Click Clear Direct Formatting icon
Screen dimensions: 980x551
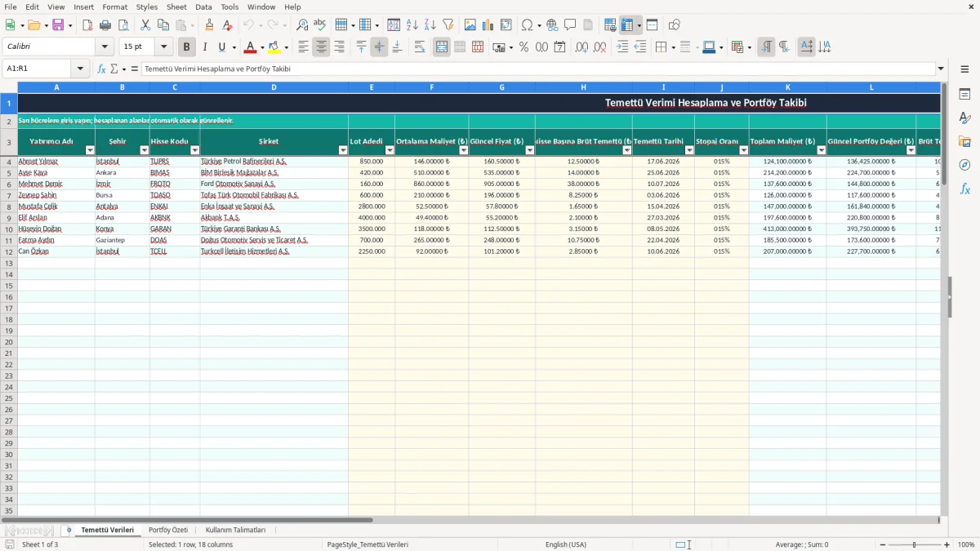point(227,25)
